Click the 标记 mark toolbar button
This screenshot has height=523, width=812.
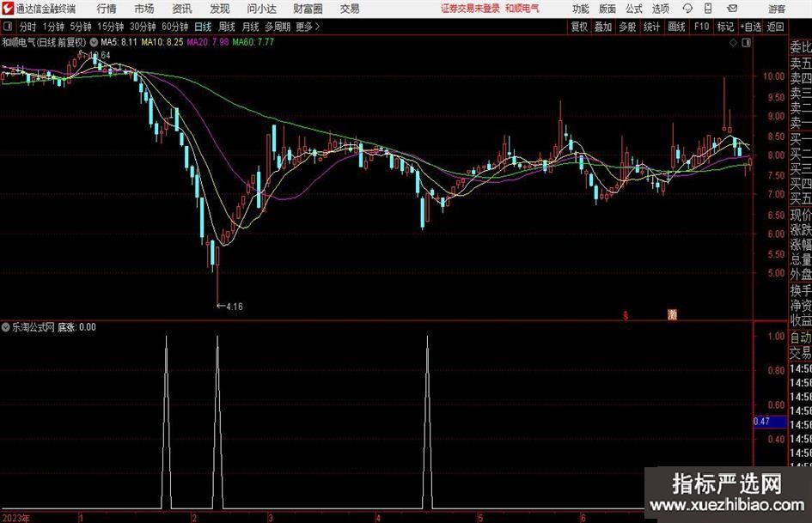pyautogui.click(x=725, y=27)
